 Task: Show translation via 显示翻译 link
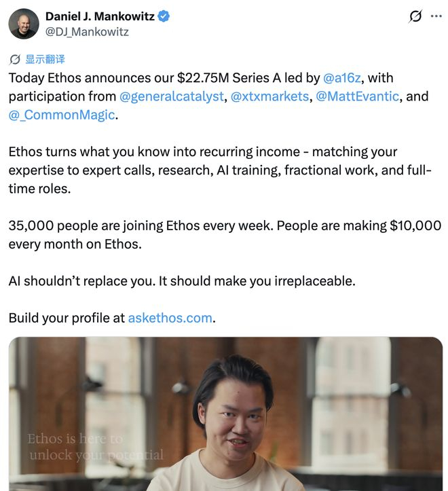click(x=45, y=59)
